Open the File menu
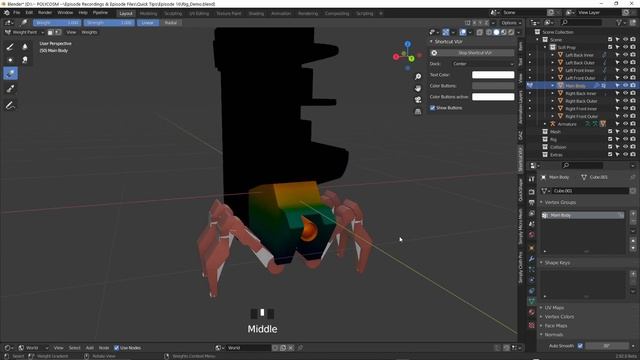 click(17, 13)
